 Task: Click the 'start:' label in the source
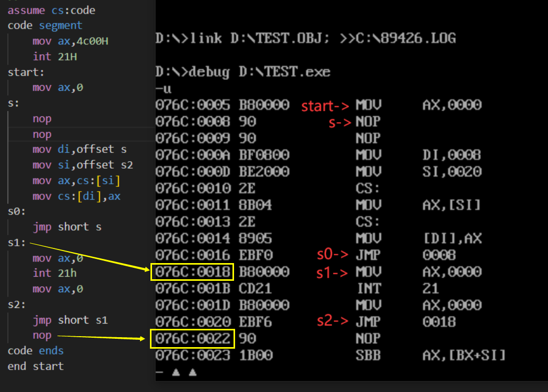point(26,72)
